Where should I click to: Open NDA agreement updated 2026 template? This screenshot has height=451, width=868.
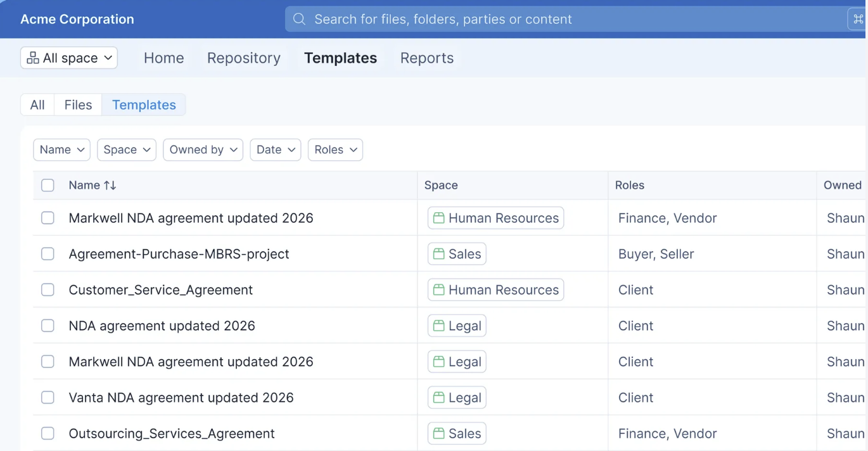162,326
